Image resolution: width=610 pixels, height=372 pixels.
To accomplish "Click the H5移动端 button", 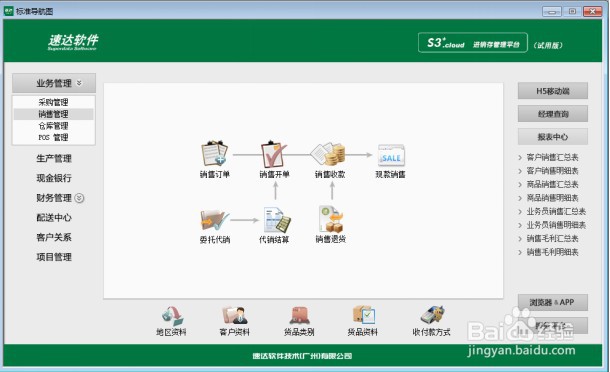I will click(x=552, y=91).
